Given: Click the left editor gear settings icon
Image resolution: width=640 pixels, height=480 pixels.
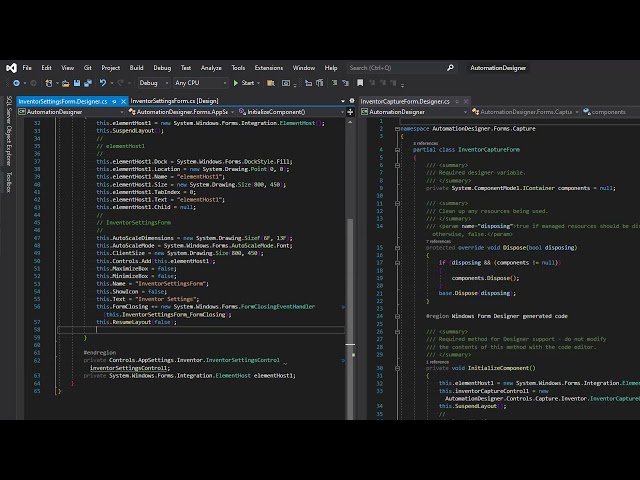Looking at the screenshot, I should [x=352, y=101].
